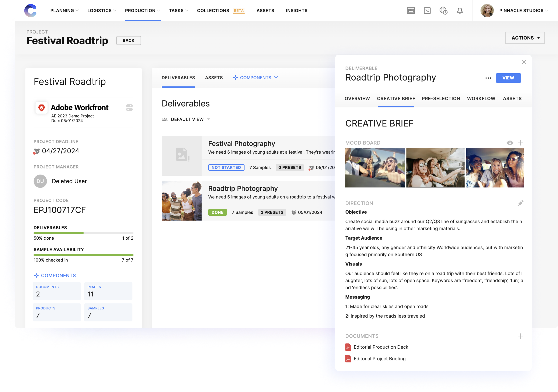Add an image to the Mood Board

[x=520, y=143]
